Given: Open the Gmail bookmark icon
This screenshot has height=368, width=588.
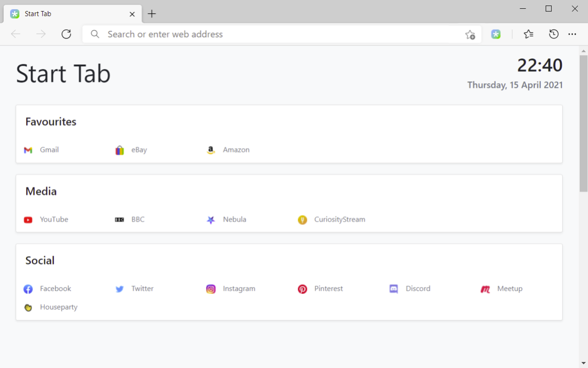Looking at the screenshot, I should (28, 150).
